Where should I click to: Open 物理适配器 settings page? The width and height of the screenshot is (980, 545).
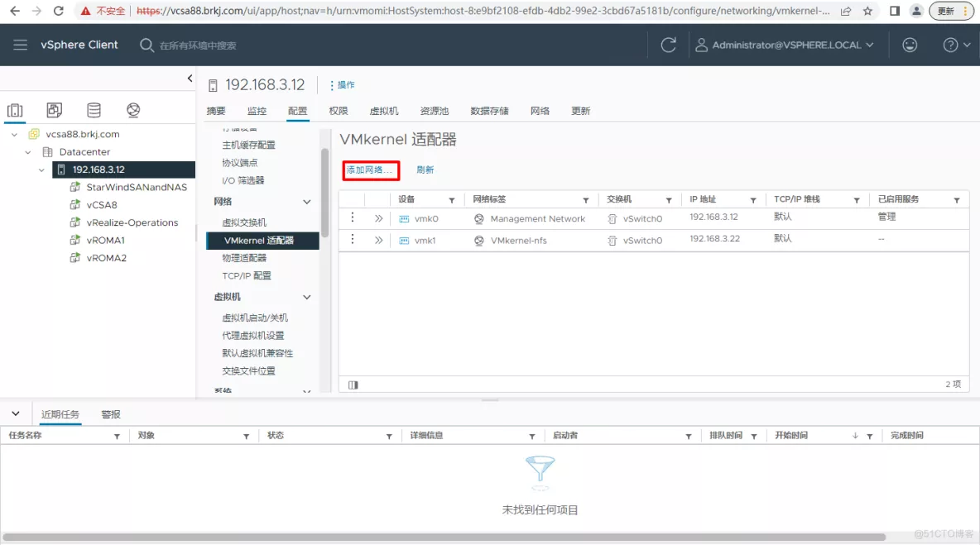tap(244, 258)
